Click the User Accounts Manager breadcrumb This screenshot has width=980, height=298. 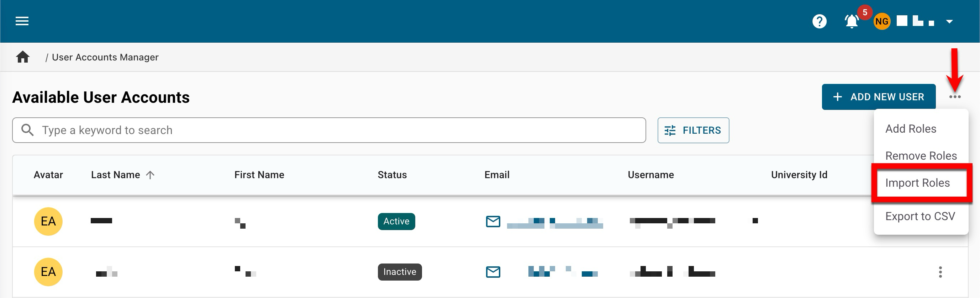pyautogui.click(x=105, y=57)
